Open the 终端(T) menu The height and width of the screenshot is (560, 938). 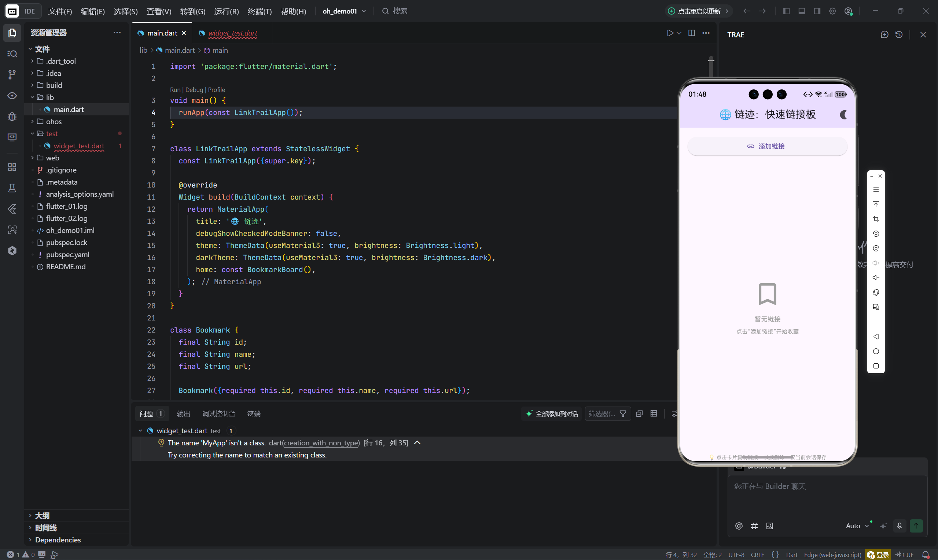click(x=260, y=11)
